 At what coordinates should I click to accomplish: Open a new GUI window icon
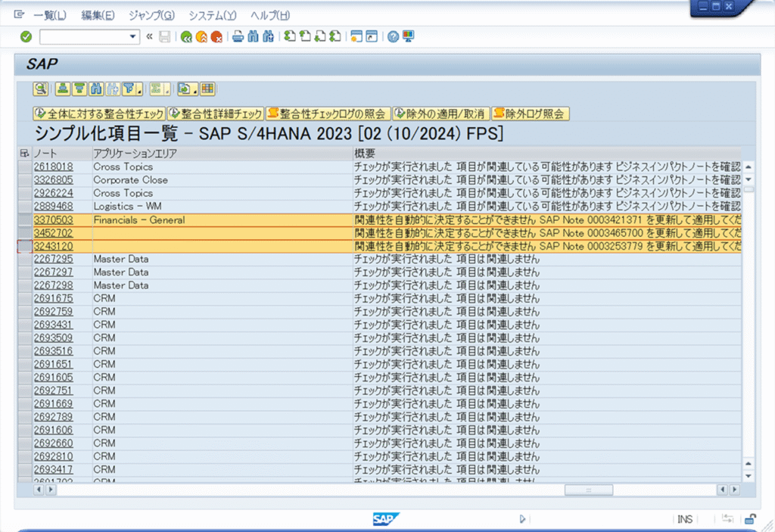coord(356,36)
